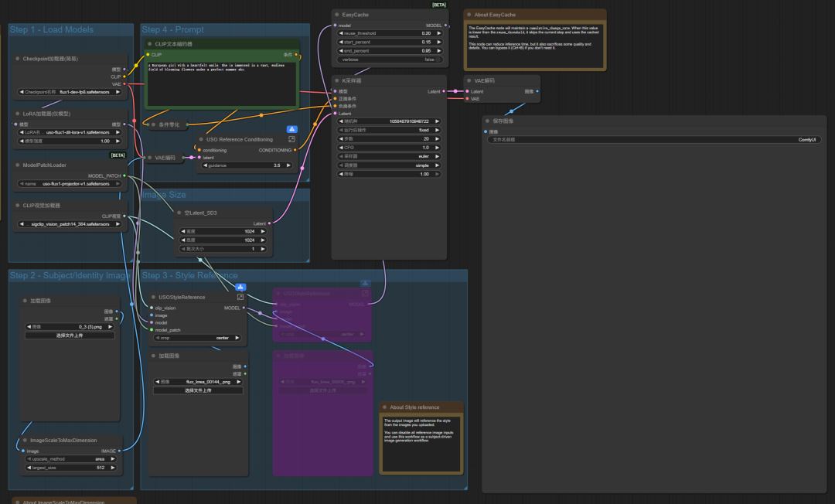Collapse USO Reference Conditioning node title dot
The image size is (835, 504).
coord(201,139)
